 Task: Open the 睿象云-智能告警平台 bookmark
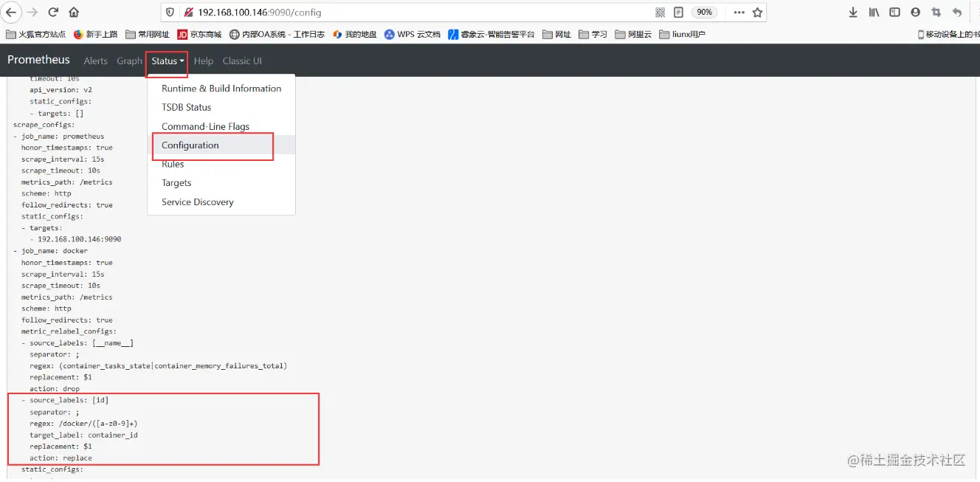coord(491,34)
